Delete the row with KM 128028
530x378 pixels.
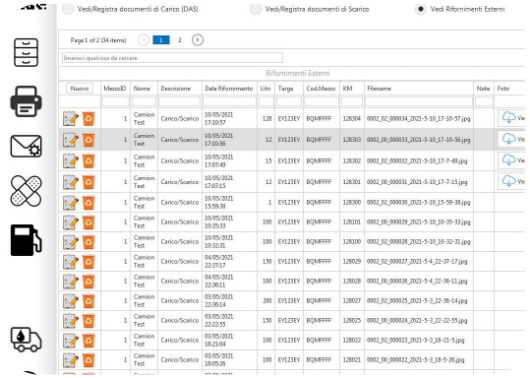pyautogui.click(x=89, y=281)
